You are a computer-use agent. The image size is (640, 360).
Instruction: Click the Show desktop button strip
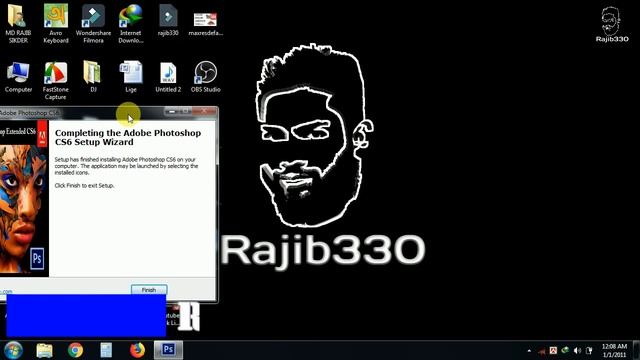click(636, 350)
